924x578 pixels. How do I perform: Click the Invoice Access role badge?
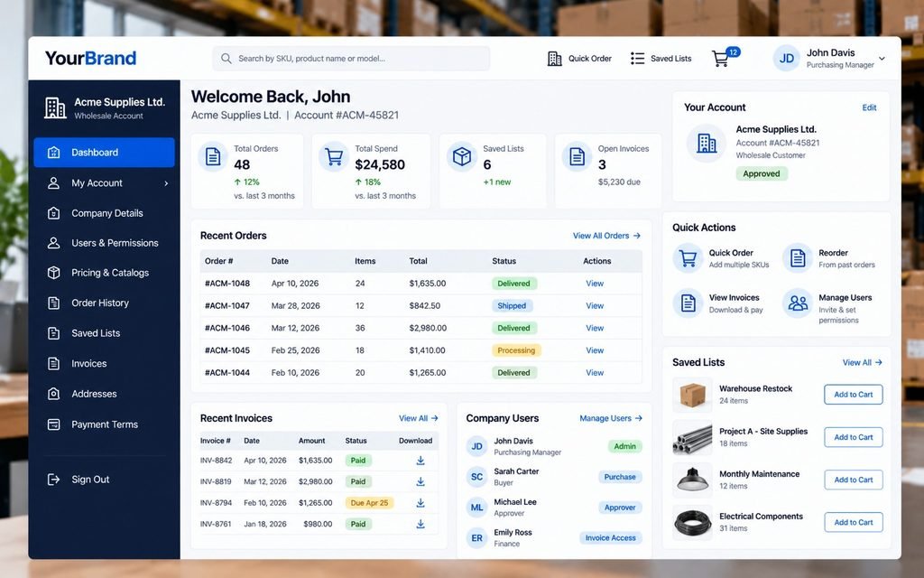(611, 538)
